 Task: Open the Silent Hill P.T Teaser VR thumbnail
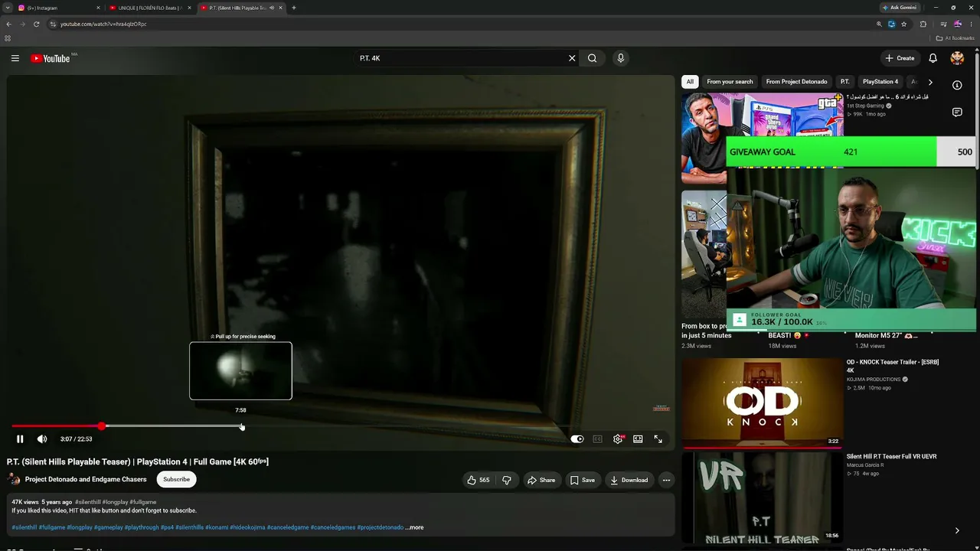click(x=763, y=497)
